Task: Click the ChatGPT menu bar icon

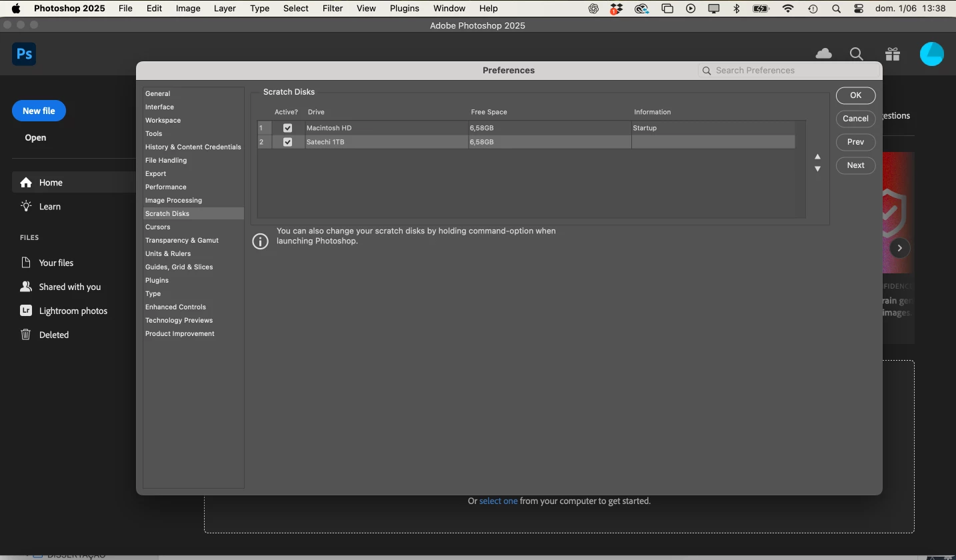Action: coord(593,9)
